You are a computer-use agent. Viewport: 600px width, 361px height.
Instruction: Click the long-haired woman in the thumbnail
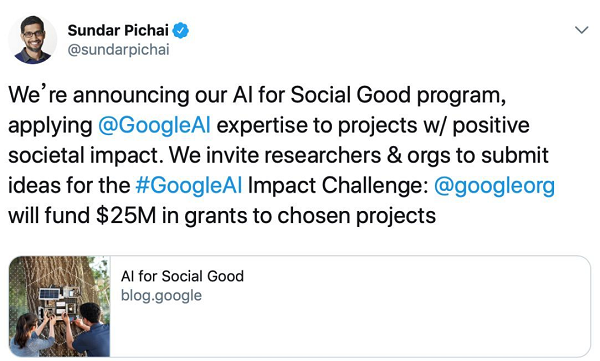(29, 335)
